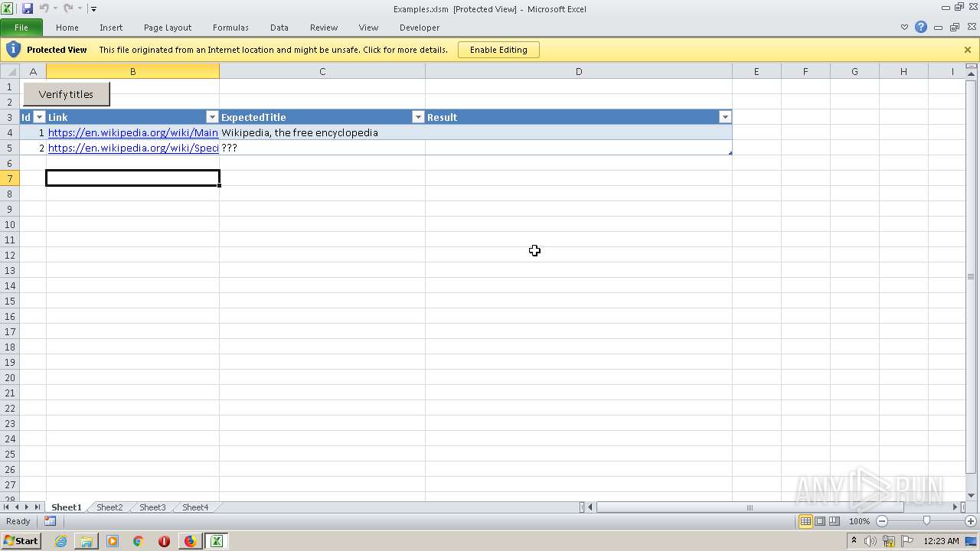Open the Link column filter dropdown
The width and height of the screenshot is (980, 551).
tap(212, 117)
